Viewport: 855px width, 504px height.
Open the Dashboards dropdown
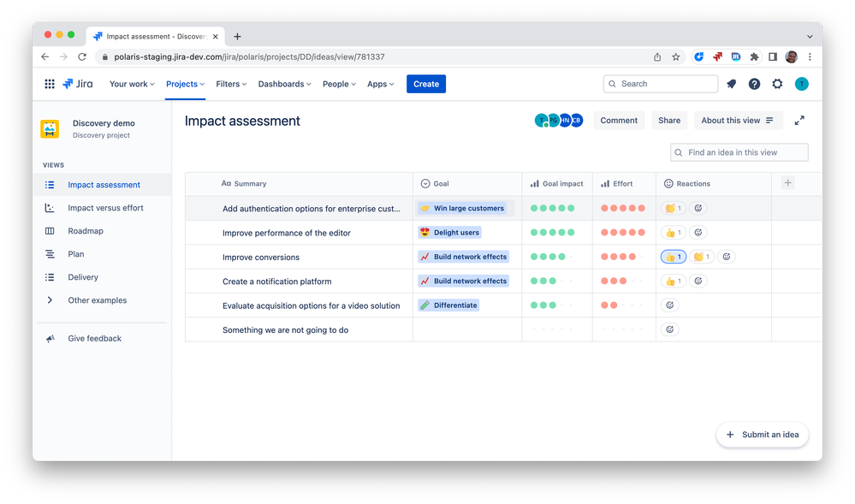[x=285, y=84]
